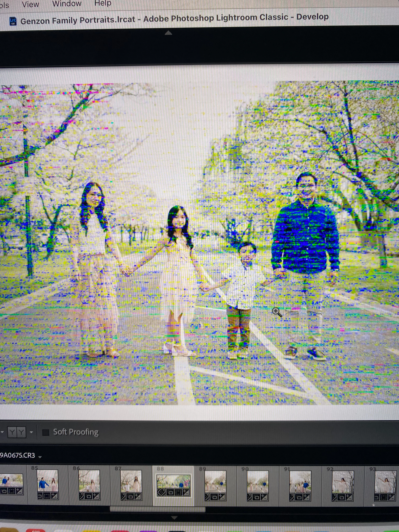Open the View menu
The image size is (399, 532).
(x=30, y=4)
